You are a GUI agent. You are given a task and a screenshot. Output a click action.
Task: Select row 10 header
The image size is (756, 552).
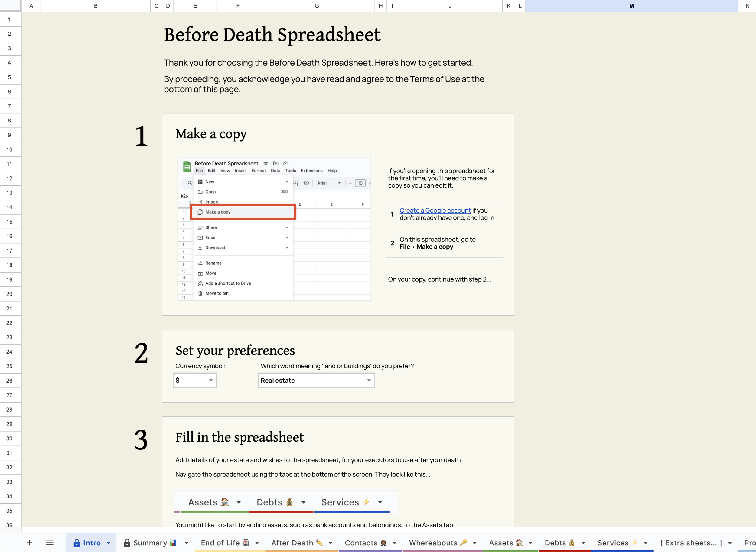9,149
